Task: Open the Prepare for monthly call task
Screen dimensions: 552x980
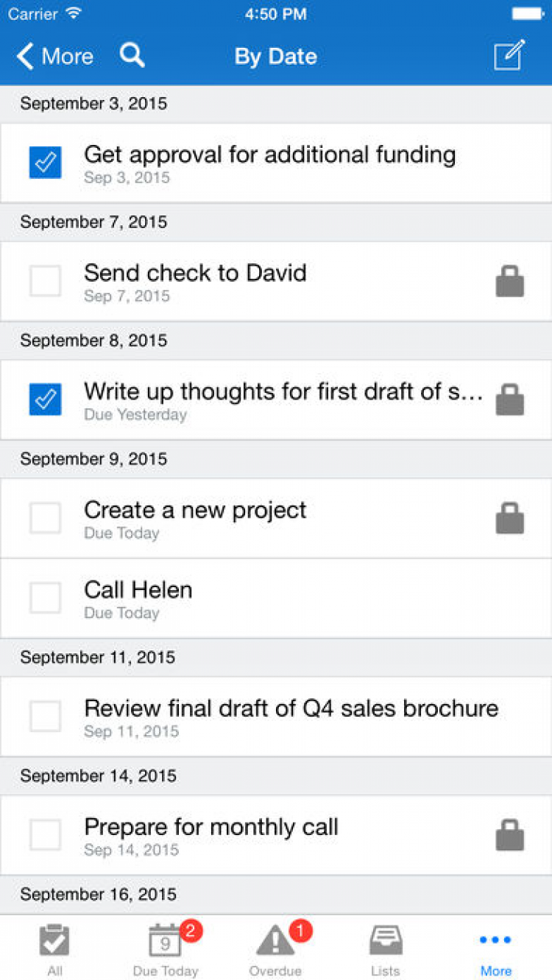Action: tap(211, 828)
